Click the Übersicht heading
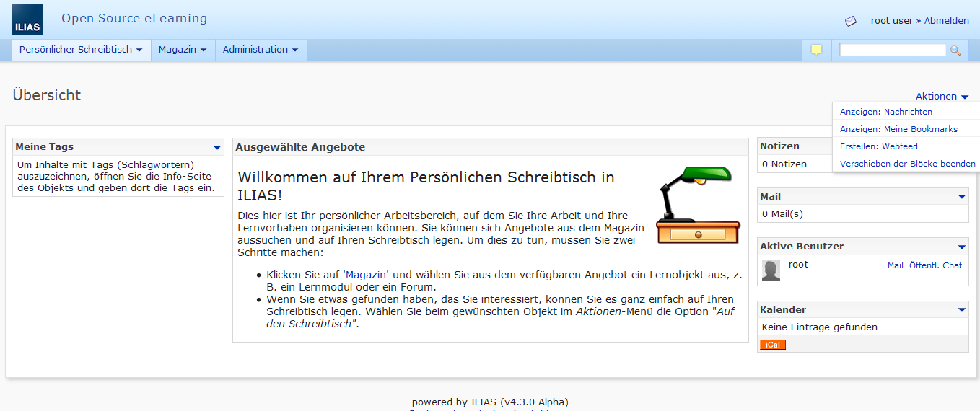Screen dimensions: 980x411 [x=47, y=95]
